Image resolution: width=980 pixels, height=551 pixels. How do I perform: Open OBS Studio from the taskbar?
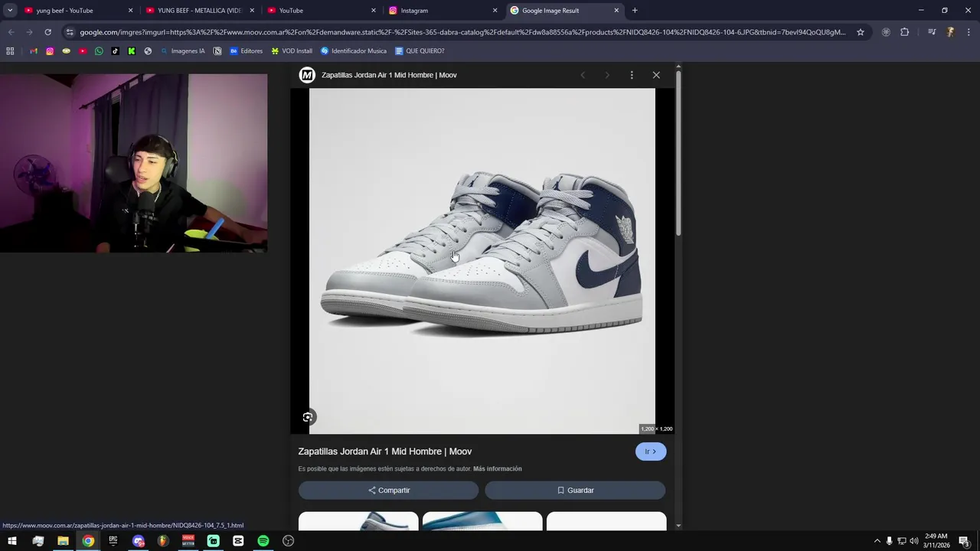coord(289,541)
